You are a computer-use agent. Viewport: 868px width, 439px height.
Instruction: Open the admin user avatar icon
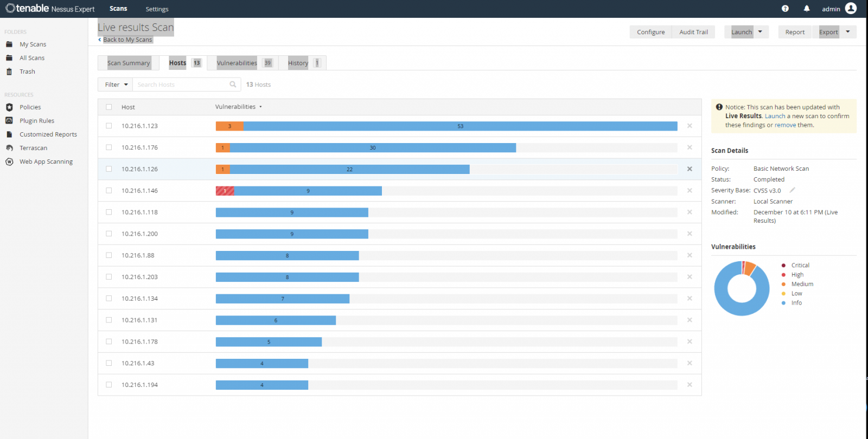coord(851,8)
